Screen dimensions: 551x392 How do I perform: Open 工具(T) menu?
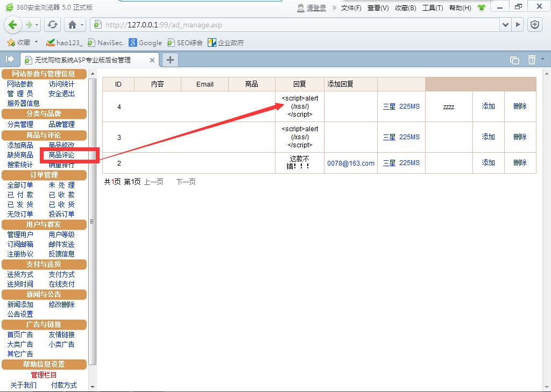[x=433, y=8]
